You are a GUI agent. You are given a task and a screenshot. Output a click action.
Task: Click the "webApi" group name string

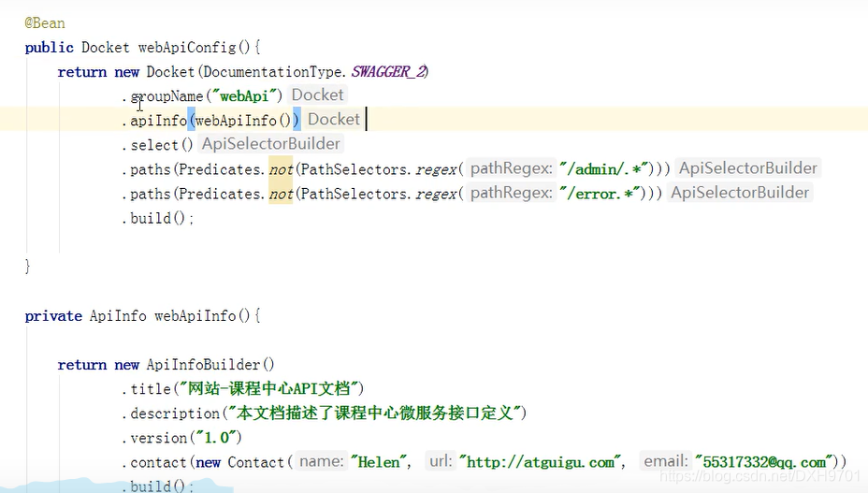pos(244,96)
